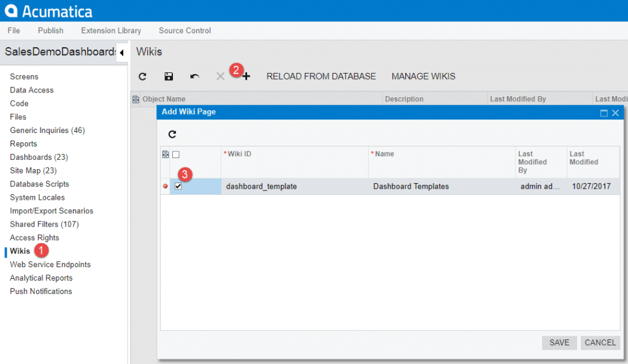Maximize the Add Wiki Page dialog
Screen dimensions: 628x364
pyautogui.click(x=603, y=113)
